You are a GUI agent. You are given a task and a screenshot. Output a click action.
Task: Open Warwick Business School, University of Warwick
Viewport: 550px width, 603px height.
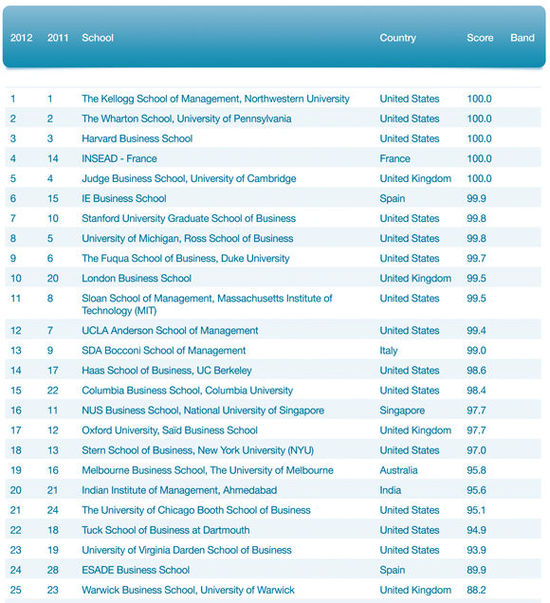point(188,590)
